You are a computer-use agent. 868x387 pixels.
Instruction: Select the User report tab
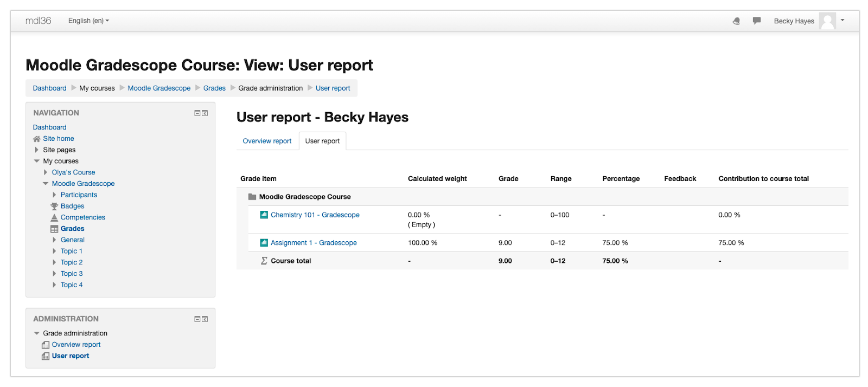[322, 141]
